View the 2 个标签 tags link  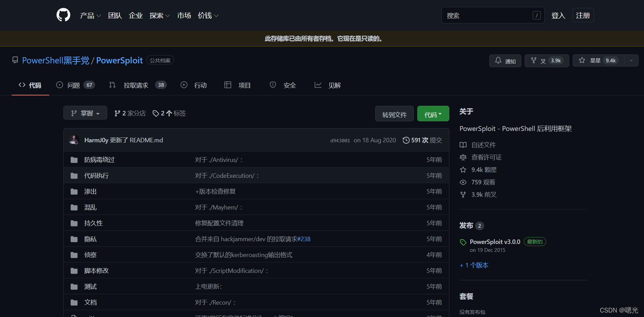point(169,113)
